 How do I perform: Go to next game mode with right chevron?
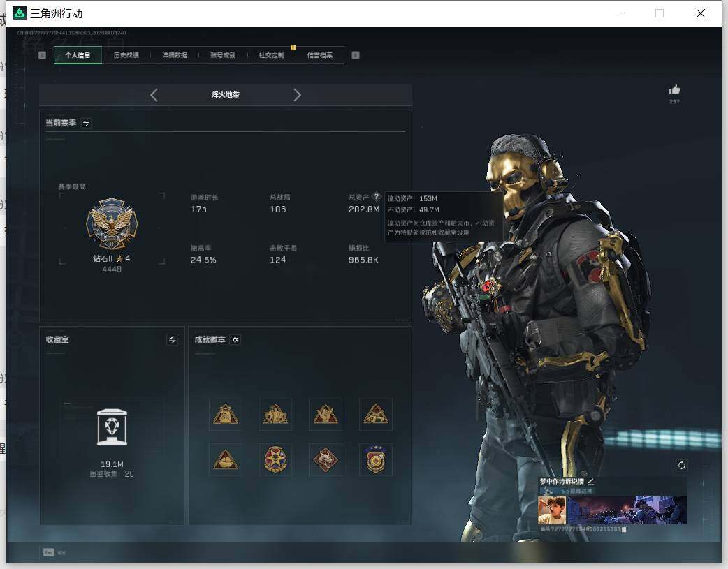click(x=297, y=95)
